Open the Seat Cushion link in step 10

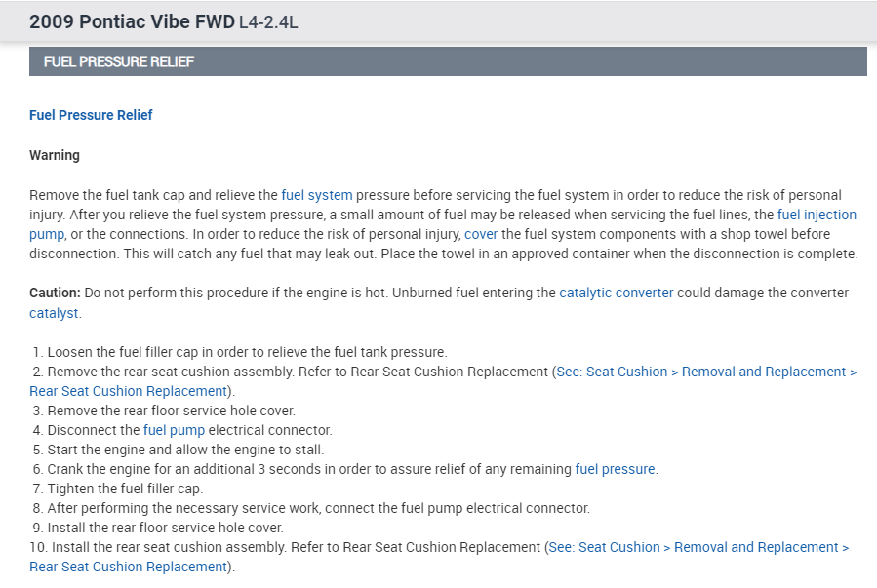click(x=698, y=547)
